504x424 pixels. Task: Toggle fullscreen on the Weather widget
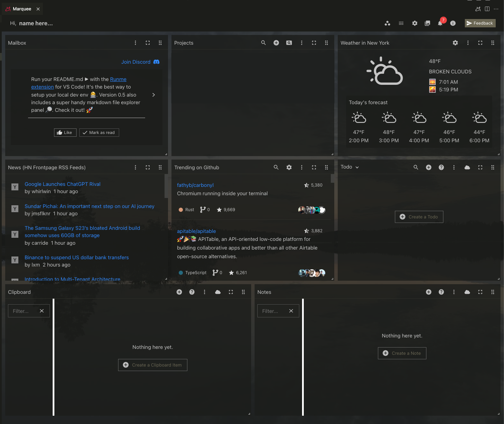(480, 43)
